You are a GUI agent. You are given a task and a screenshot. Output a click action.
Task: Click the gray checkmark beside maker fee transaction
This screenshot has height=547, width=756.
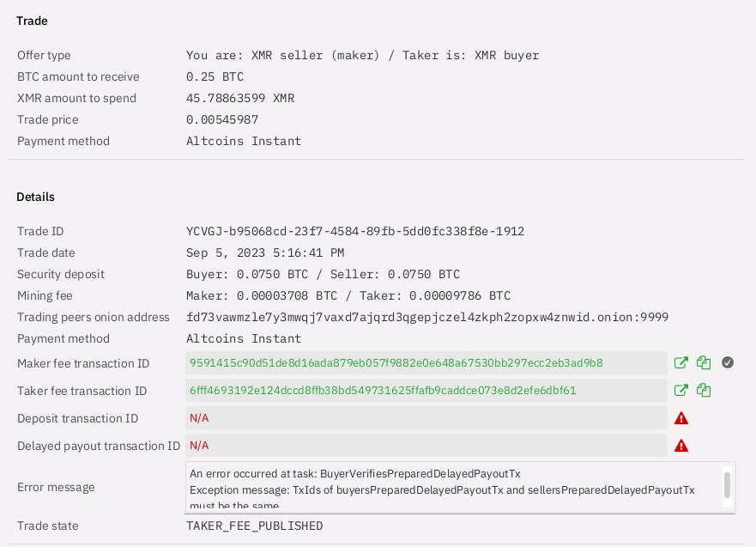coord(728,362)
